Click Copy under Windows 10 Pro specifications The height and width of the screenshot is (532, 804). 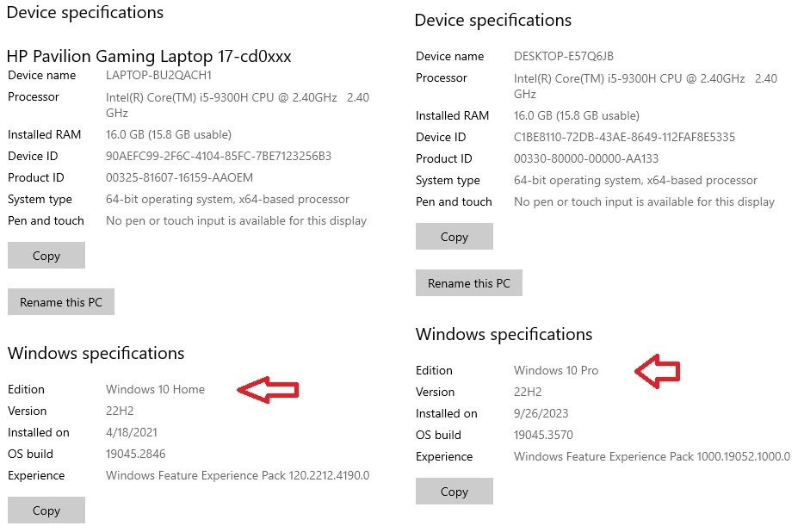click(455, 492)
